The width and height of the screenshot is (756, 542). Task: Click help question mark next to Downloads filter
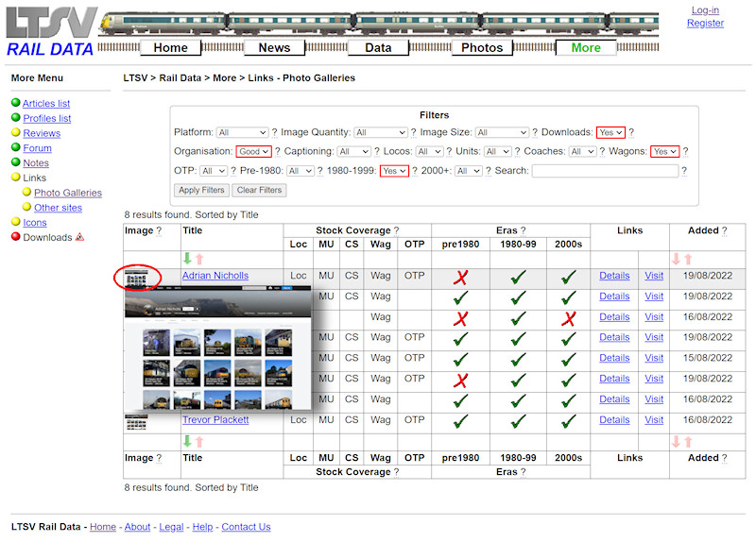[631, 132]
